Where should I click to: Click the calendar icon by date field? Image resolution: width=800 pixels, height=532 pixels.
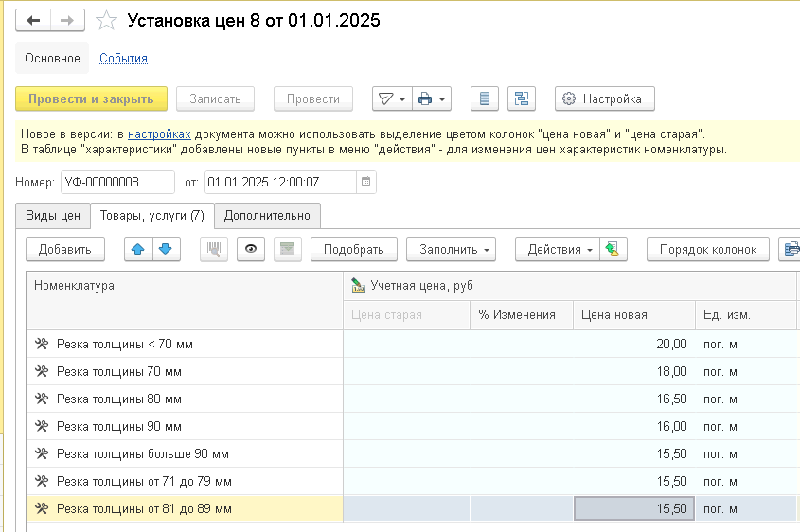point(366,182)
